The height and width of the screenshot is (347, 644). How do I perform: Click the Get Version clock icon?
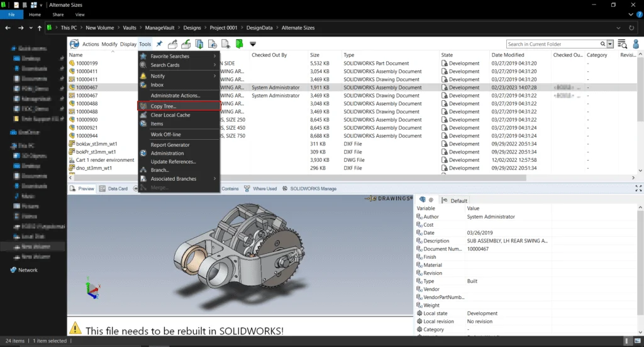213,43
